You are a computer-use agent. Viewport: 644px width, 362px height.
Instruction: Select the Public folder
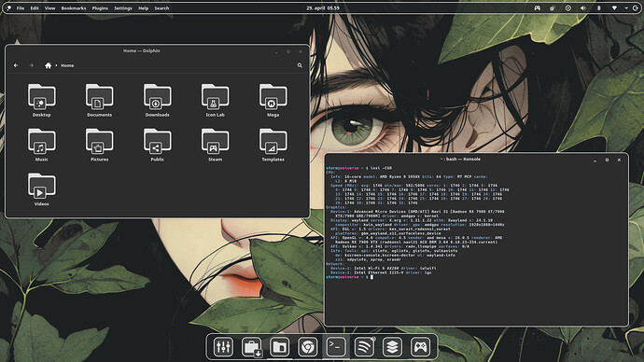click(158, 145)
